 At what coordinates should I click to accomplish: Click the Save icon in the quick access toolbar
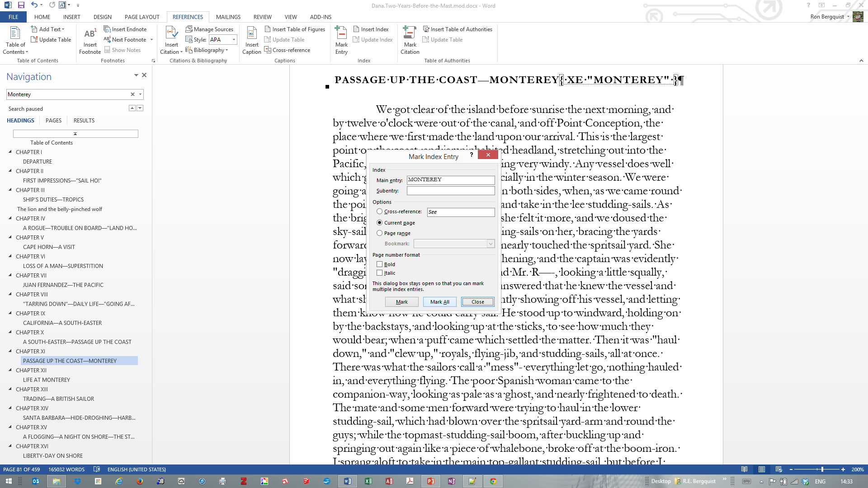coord(21,5)
